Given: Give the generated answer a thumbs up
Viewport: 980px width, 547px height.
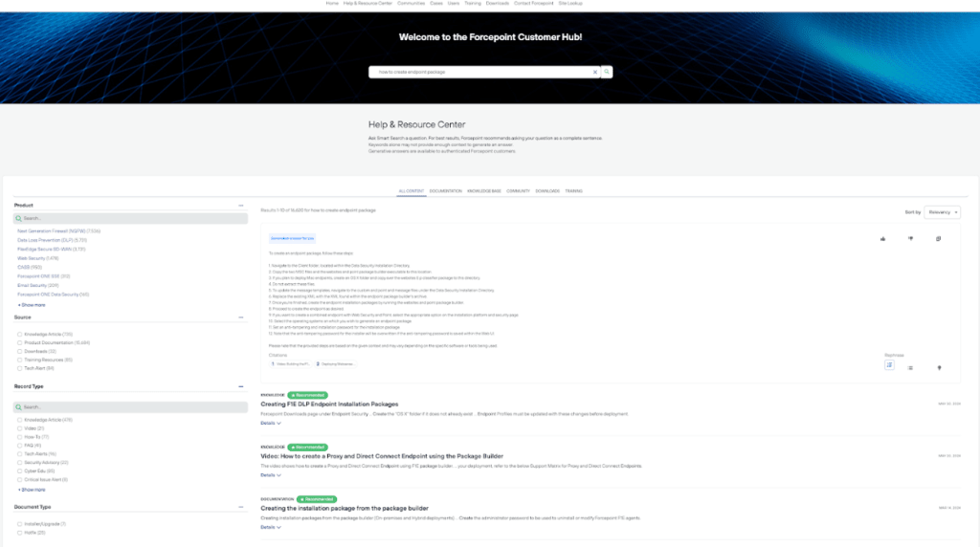Looking at the screenshot, I should pos(882,238).
